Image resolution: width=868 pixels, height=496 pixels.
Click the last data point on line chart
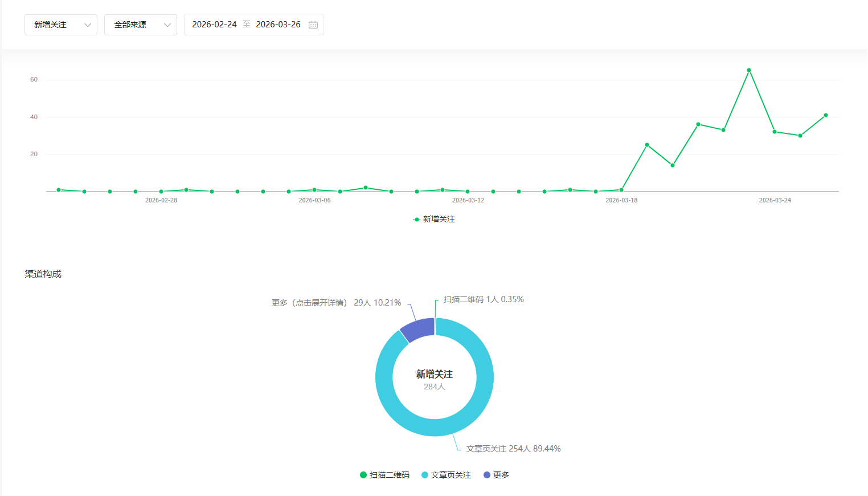pos(826,115)
